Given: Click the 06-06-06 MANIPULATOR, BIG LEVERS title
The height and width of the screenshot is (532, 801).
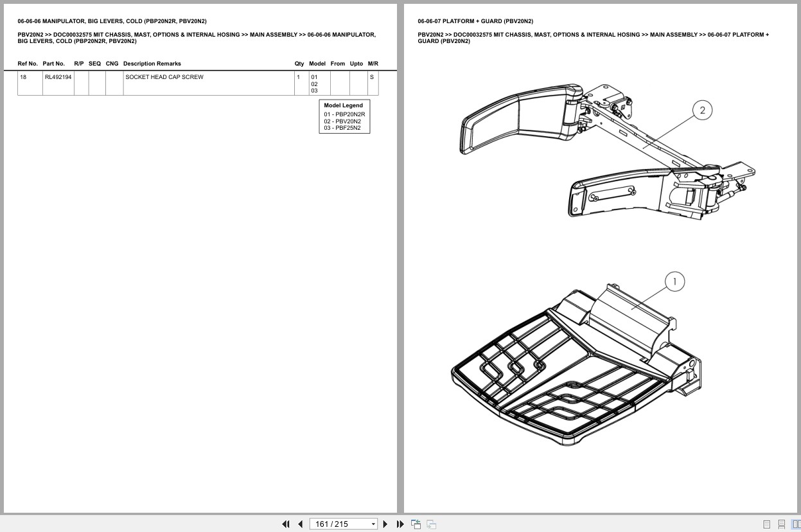Looking at the screenshot, I should (x=112, y=21).
